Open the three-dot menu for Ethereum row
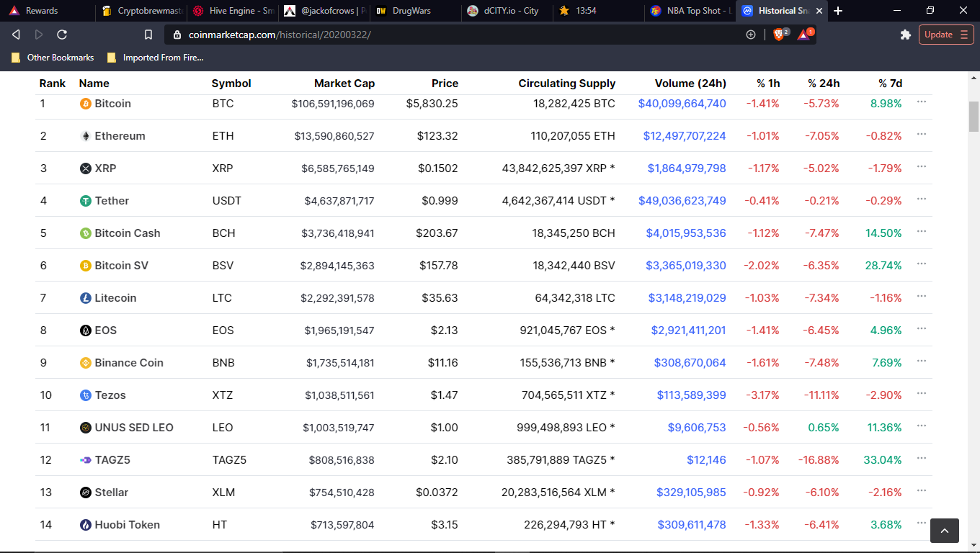 pos(921,135)
